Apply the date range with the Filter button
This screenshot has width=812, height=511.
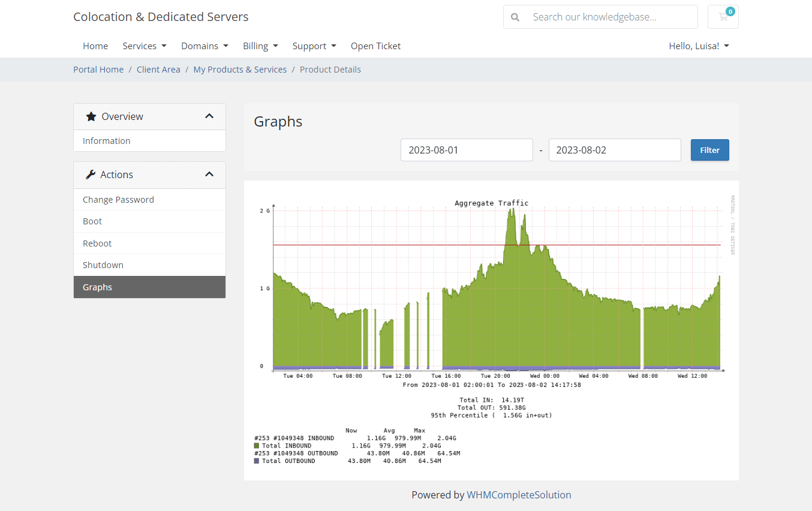click(x=709, y=150)
